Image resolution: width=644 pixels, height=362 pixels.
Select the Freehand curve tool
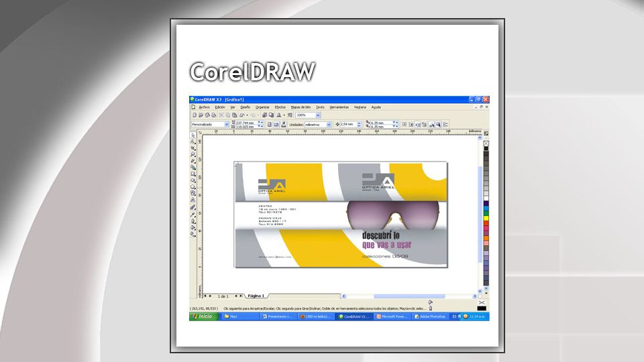[x=193, y=160]
